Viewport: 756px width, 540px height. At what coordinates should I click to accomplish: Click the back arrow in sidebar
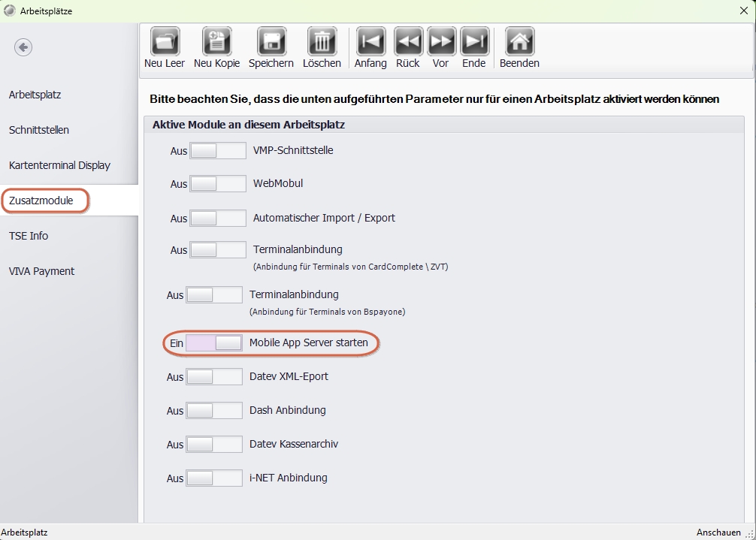pyautogui.click(x=23, y=47)
